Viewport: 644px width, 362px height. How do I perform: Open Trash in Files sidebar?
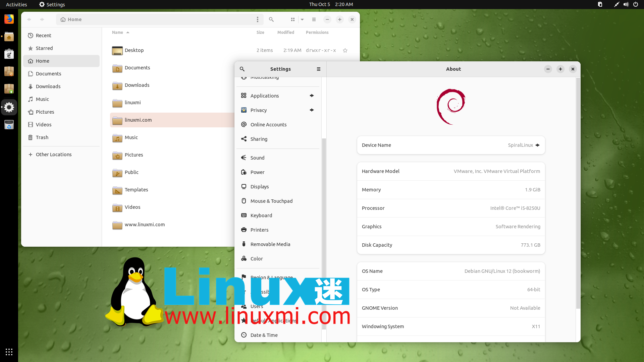pos(61,137)
